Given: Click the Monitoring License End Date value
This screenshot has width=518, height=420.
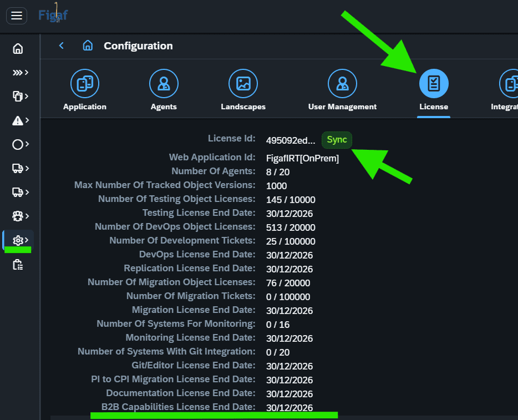Looking at the screenshot, I should coord(289,338).
